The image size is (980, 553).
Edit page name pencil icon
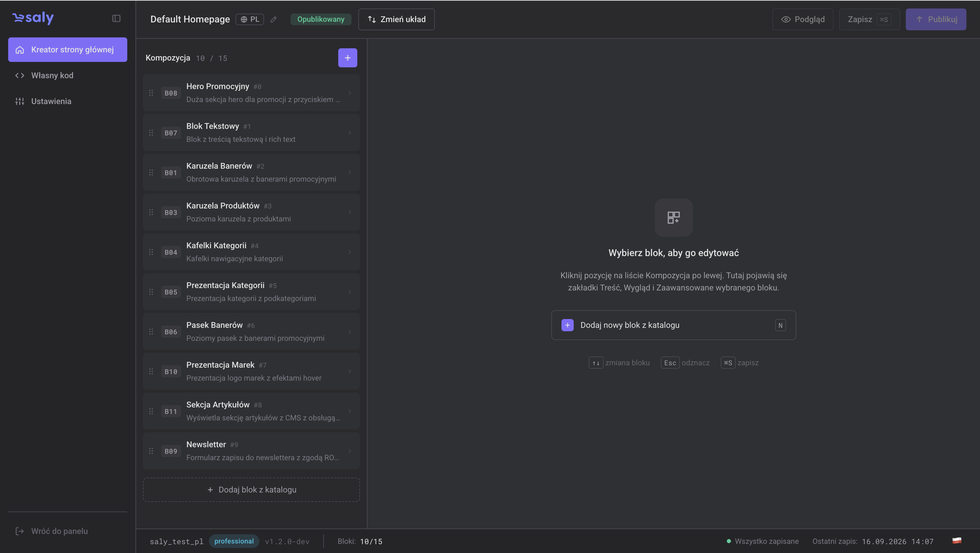coord(274,19)
